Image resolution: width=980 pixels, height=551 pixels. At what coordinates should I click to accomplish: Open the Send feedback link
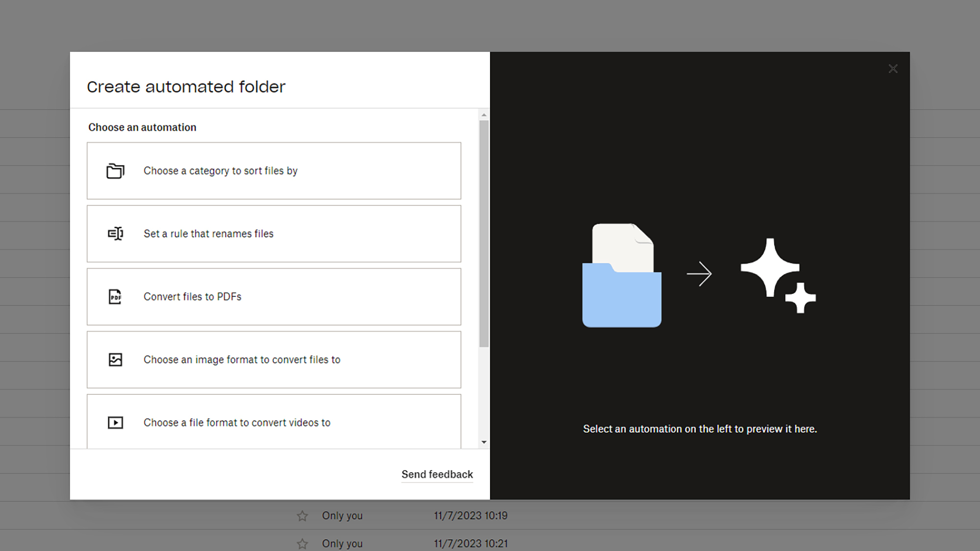click(x=437, y=474)
